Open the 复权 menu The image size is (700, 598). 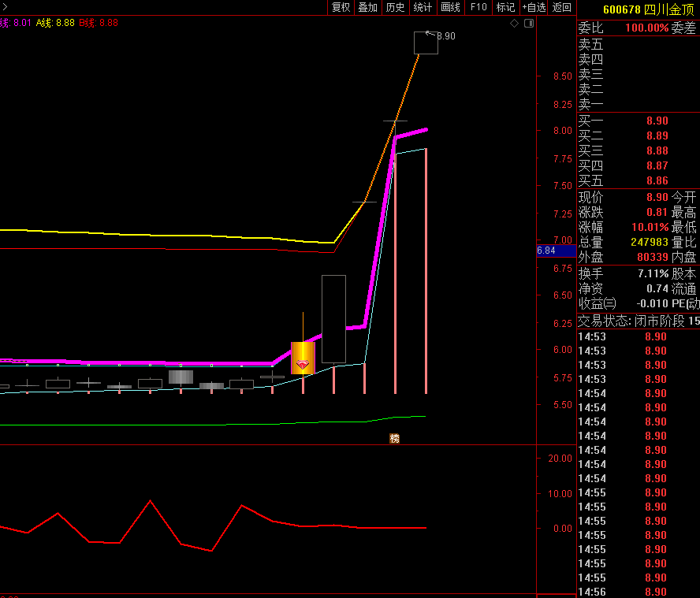click(x=341, y=7)
